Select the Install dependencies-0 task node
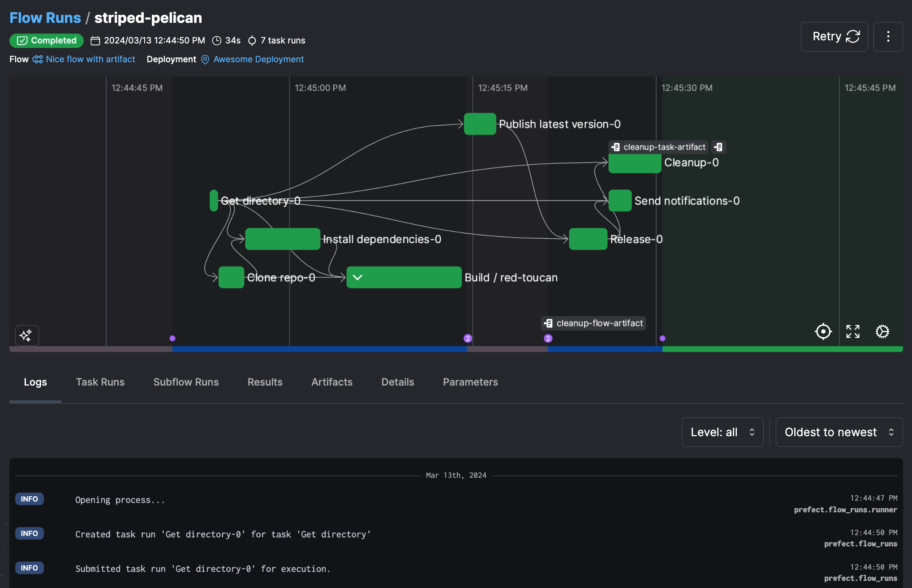The height and width of the screenshot is (588, 912). (x=282, y=239)
